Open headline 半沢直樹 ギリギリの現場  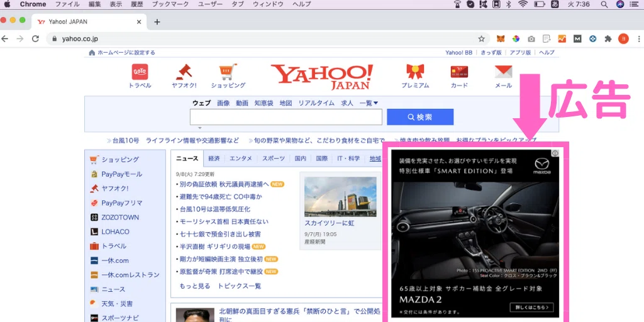click(215, 247)
